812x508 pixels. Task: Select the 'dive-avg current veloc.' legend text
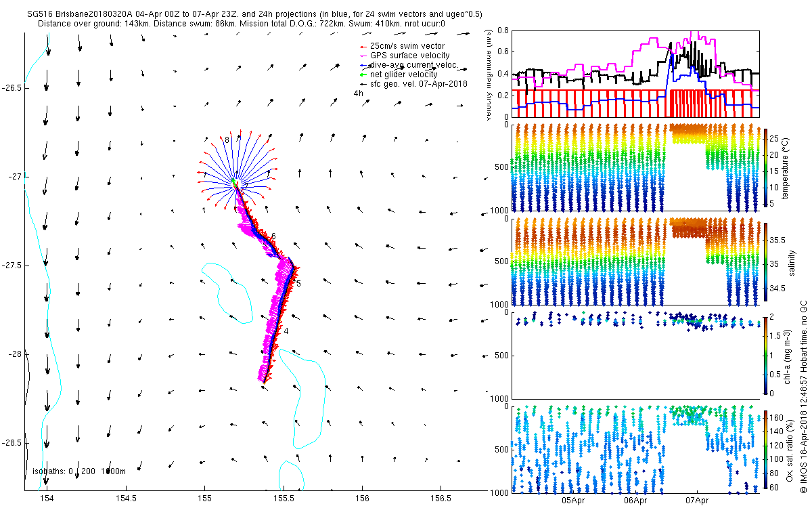pos(414,65)
